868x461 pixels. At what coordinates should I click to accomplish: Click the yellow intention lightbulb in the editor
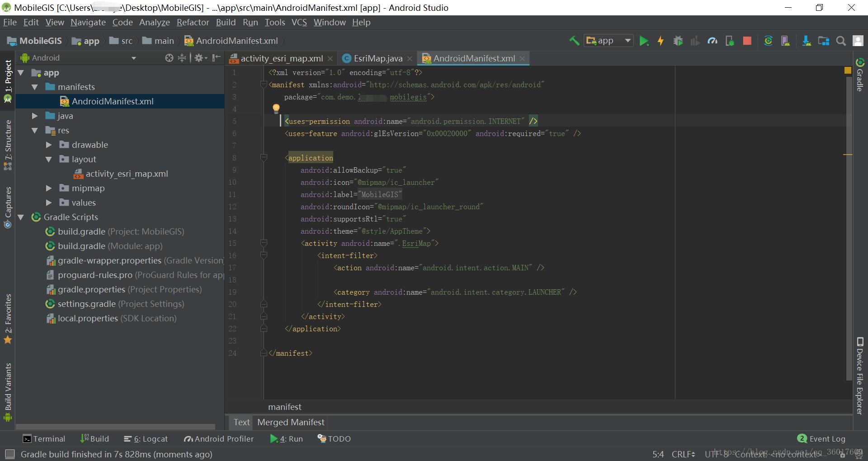[x=276, y=108]
